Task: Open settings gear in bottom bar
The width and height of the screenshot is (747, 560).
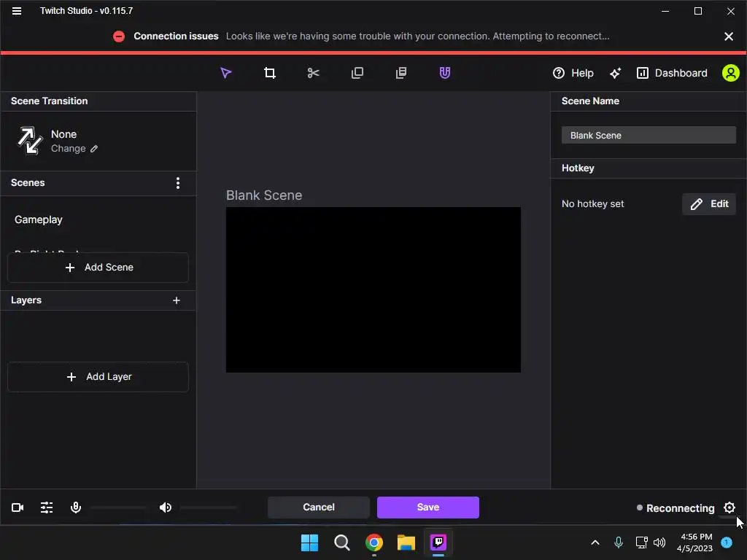Action: pos(729,507)
